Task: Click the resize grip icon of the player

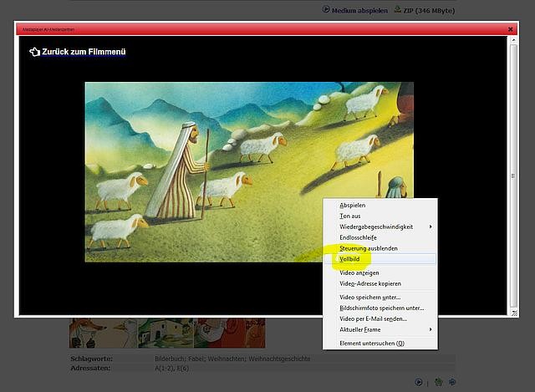Action: [514, 313]
